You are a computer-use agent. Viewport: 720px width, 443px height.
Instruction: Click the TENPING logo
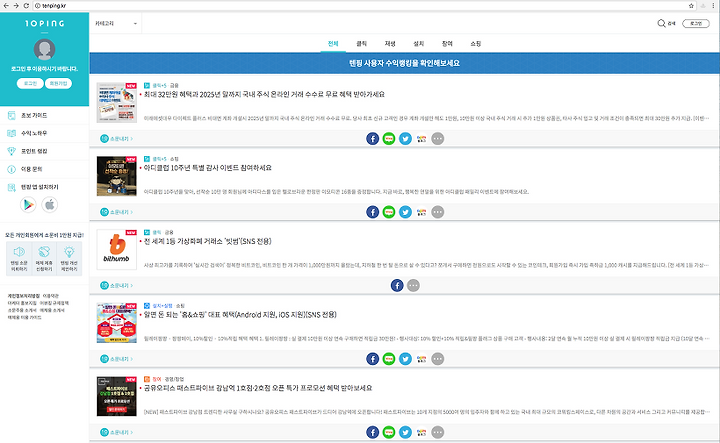coord(45,23)
